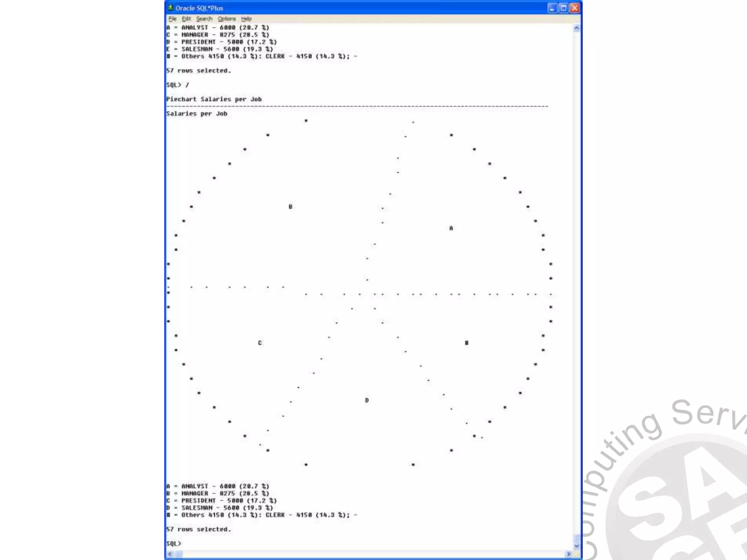Click the Oracle SQL*Plus title bar icon
Viewport: 747px width, 560px height.
pos(170,8)
